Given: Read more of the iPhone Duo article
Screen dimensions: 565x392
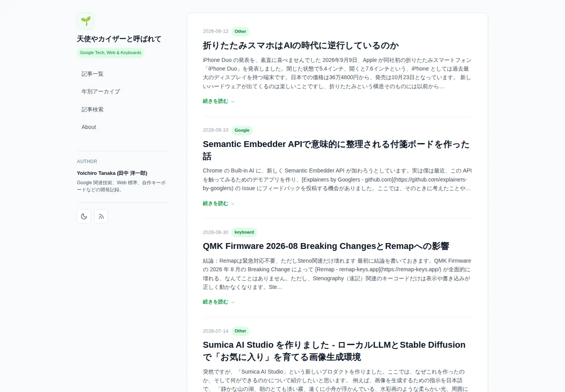Looking at the screenshot, I should coord(219,101).
